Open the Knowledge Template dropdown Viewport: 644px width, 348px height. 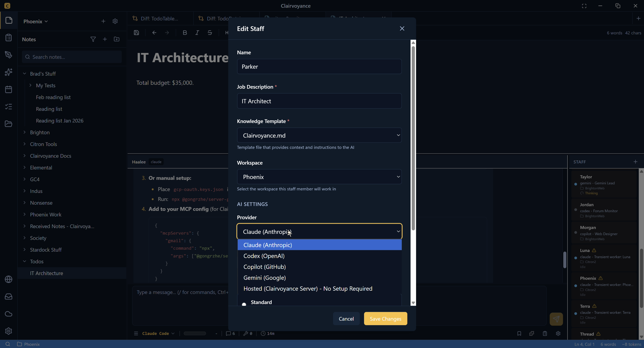[x=319, y=135]
